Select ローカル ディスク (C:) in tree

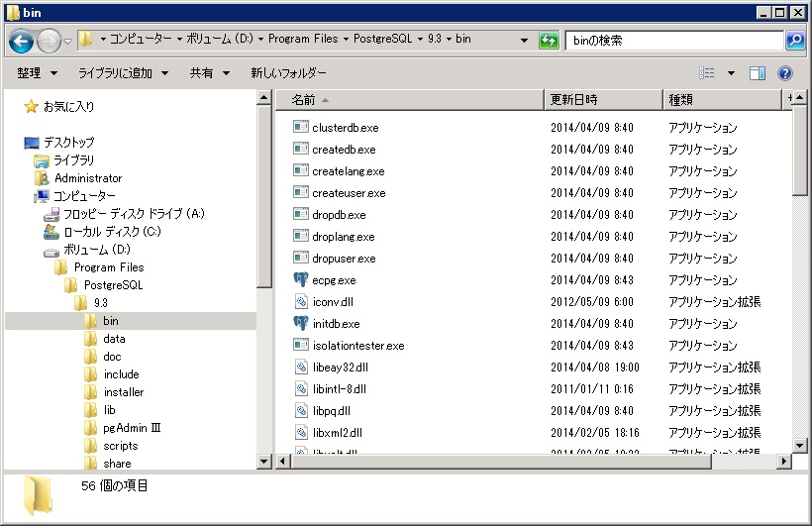click(x=111, y=232)
